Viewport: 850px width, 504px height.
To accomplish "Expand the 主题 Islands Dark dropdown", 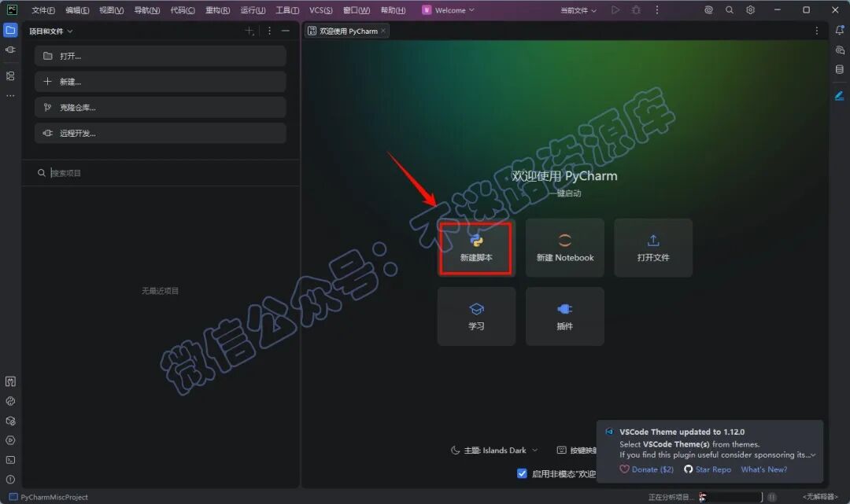I will 494,451.
